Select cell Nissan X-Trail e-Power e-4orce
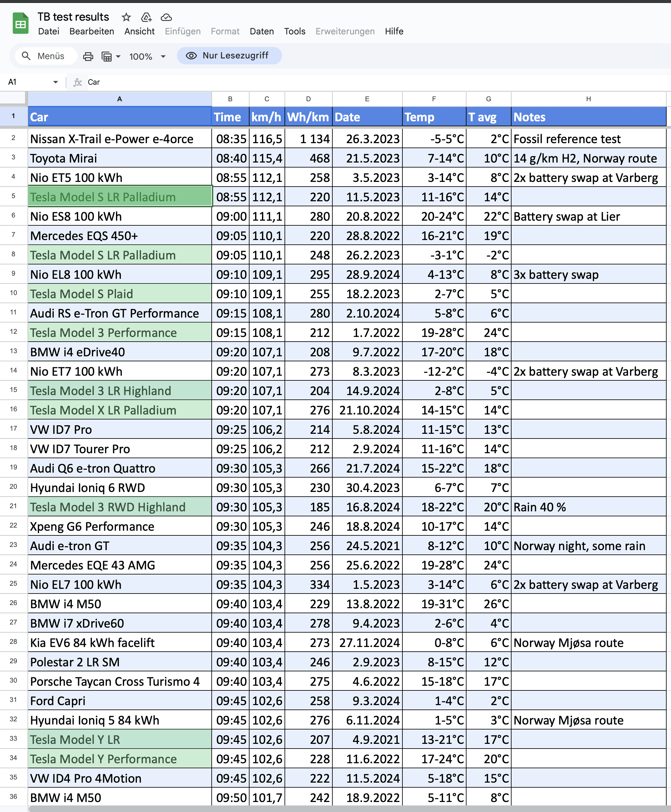The image size is (671, 812). pyautogui.click(x=120, y=139)
